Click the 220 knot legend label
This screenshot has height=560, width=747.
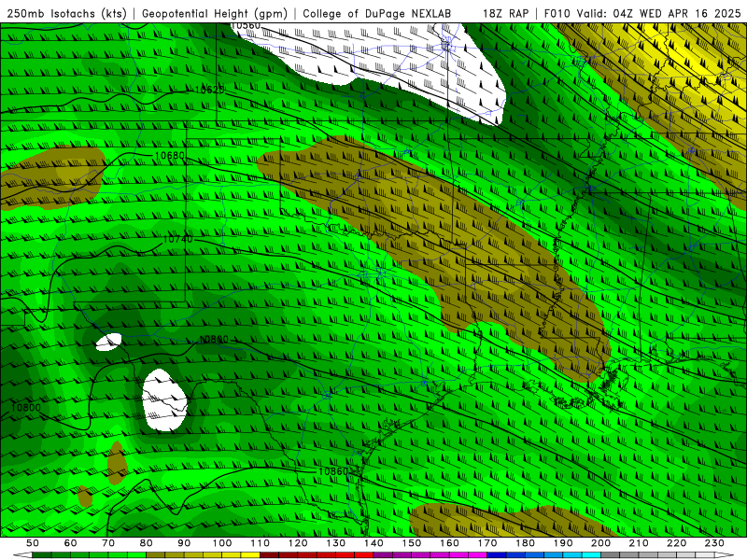tap(676, 543)
